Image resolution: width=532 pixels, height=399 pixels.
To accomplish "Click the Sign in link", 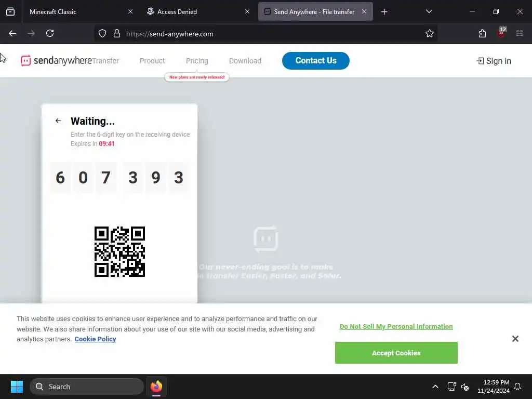I will pos(494,61).
